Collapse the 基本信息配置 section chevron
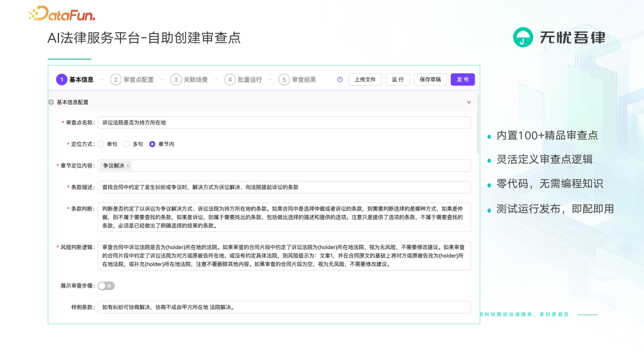The image size is (644, 363). 469,102
